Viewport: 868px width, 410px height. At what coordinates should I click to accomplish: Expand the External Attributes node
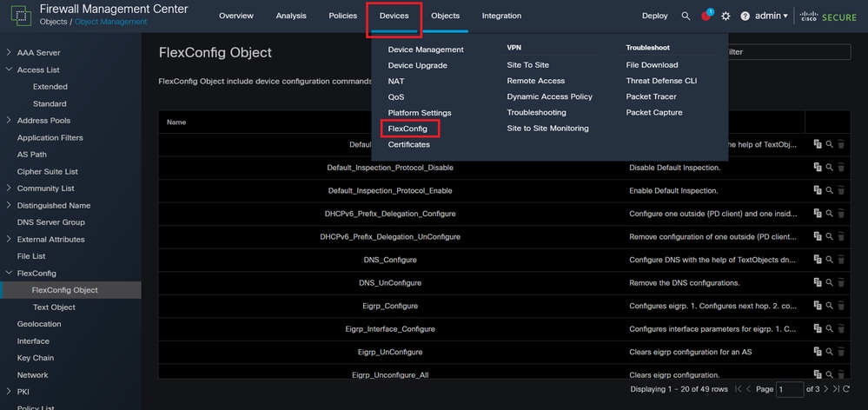(9, 239)
